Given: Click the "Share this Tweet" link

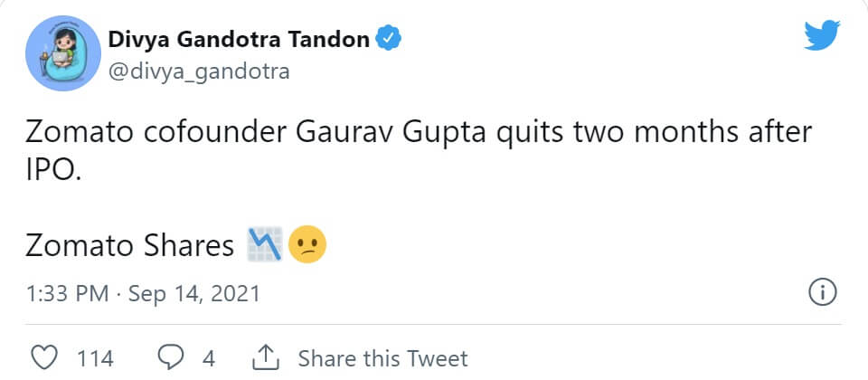Looking at the screenshot, I should pos(382,358).
